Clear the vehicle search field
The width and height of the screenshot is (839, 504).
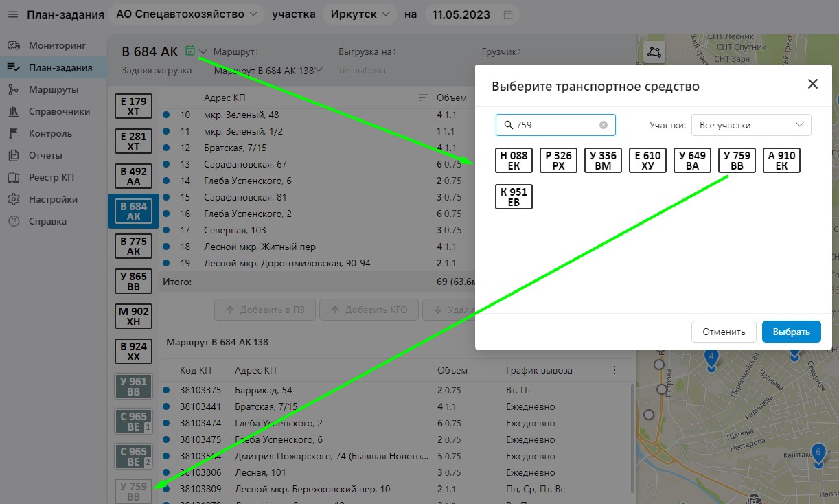pos(604,125)
